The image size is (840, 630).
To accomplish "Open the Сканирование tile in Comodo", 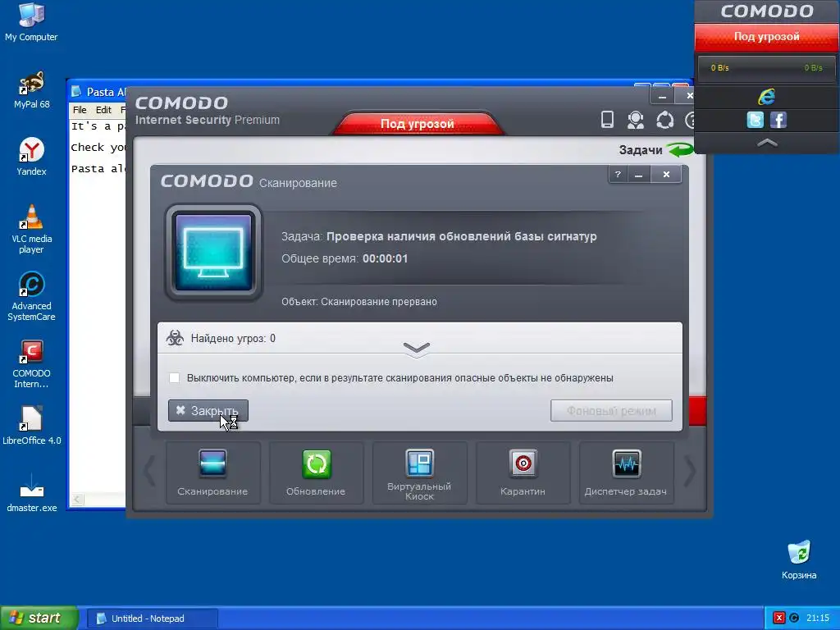I will 212,472.
